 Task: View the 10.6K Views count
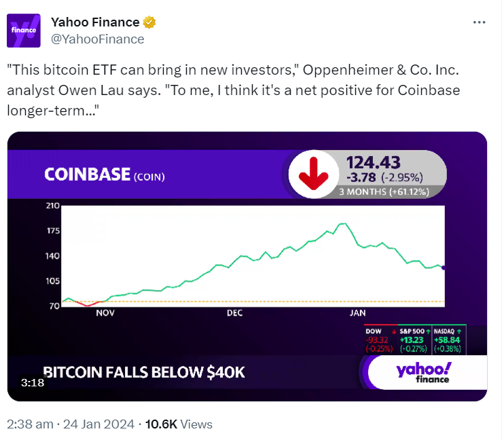pyautogui.click(x=179, y=424)
